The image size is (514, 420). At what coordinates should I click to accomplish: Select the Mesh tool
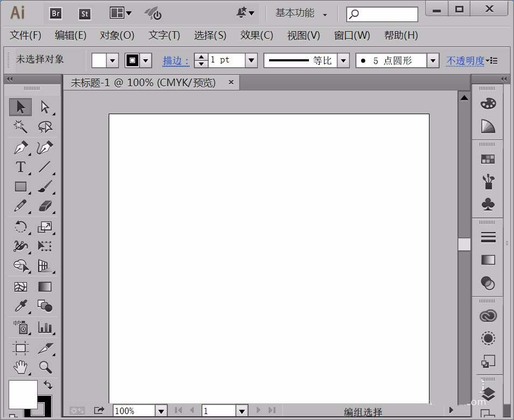(x=20, y=287)
